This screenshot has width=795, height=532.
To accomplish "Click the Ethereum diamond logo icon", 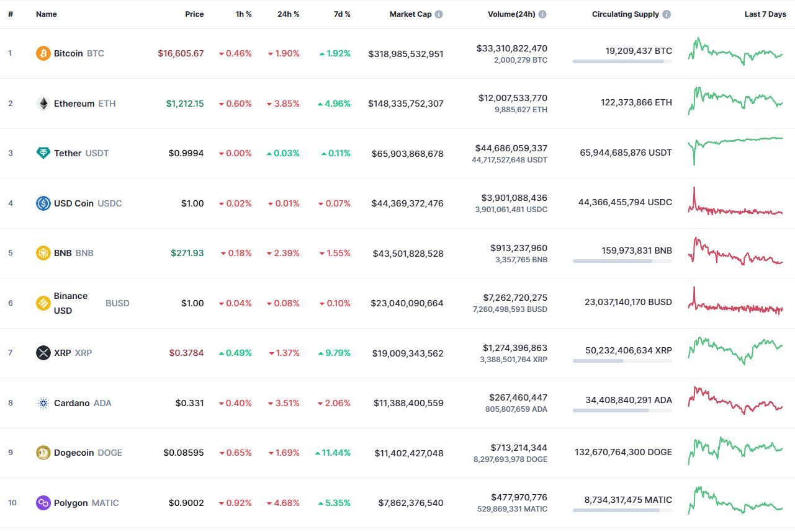I will point(43,104).
